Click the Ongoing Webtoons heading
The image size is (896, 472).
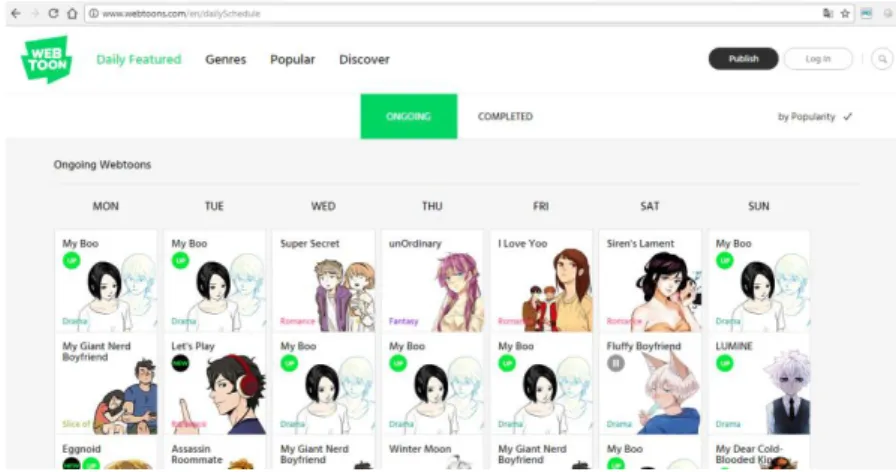coord(102,165)
